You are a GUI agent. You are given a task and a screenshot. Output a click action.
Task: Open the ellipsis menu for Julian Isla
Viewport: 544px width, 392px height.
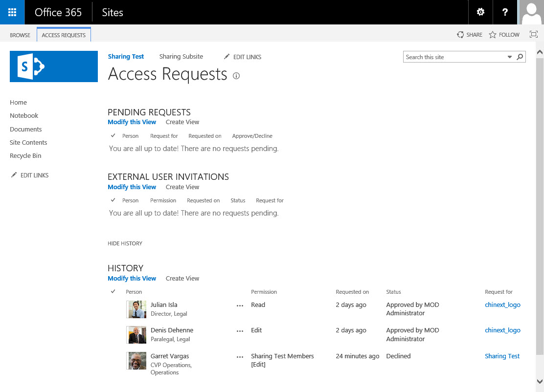240,305
